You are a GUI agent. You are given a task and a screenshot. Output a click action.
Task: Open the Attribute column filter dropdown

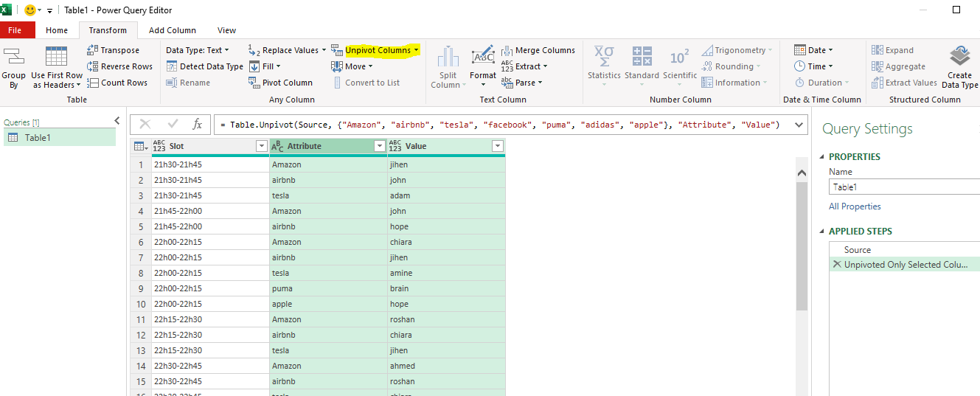pos(380,146)
